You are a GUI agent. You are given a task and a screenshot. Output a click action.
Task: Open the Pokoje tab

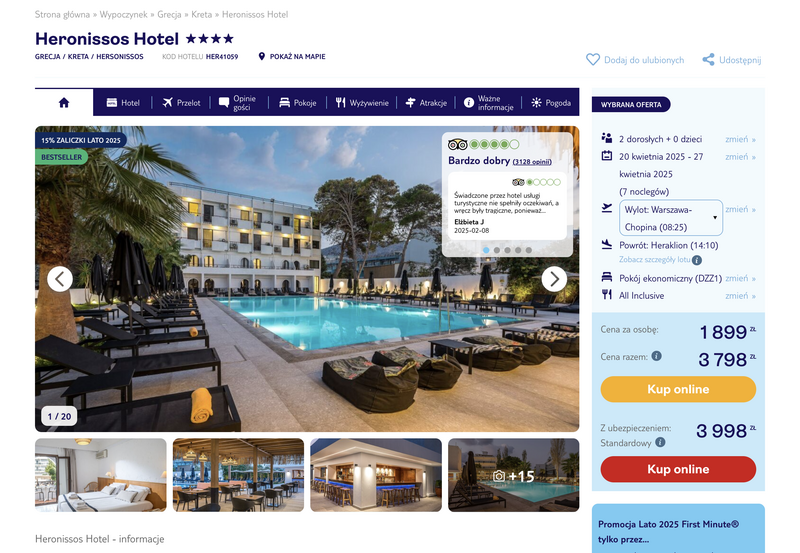[298, 103]
